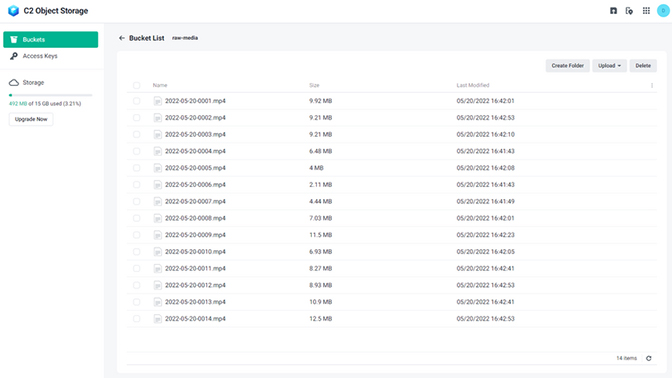The width and height of the screenshot is (672, 378).
Task: Click the 9.92 MB size cell
Action: [x=321, y=101]
